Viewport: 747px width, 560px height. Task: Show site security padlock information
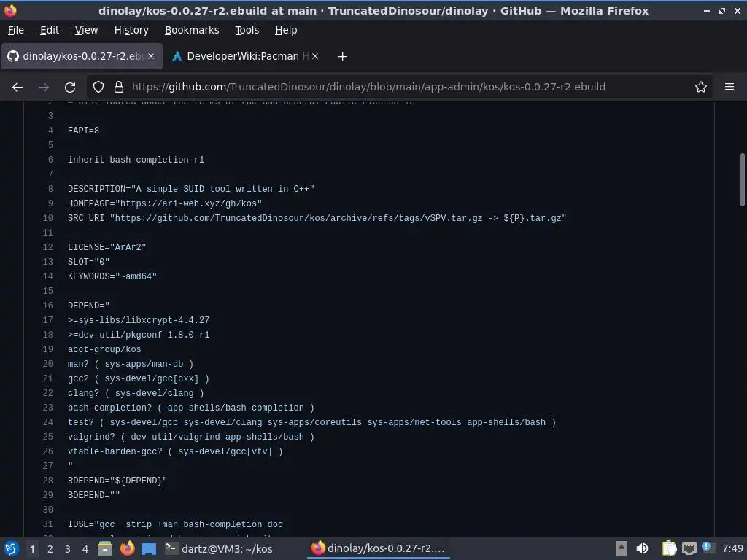pyautogui.click(x=119, y=87)
